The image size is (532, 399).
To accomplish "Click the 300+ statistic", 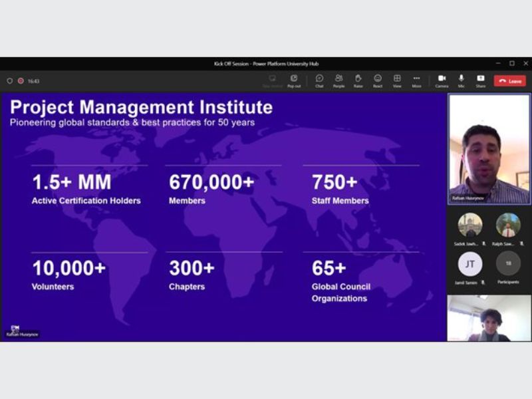I will click(x=192, y=268).
